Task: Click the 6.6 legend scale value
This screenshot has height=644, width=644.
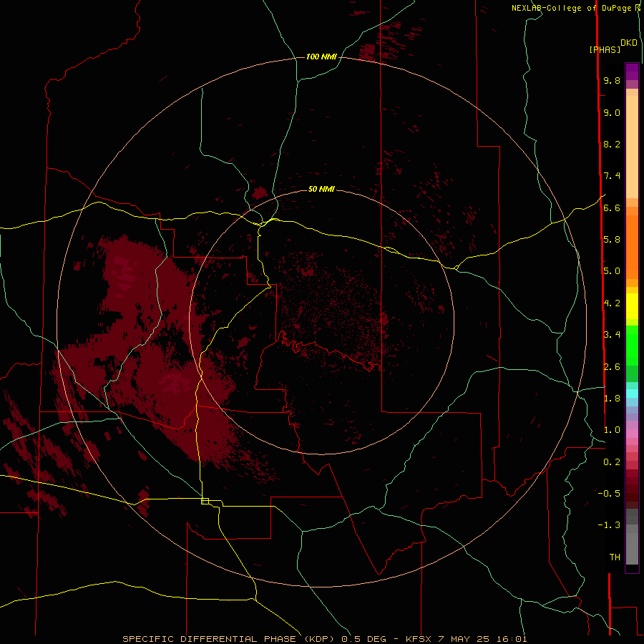Action: coord(612,208)
